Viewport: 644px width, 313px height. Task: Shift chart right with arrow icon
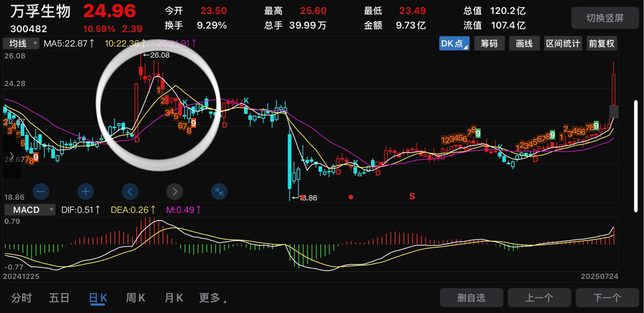coord(175,192)
